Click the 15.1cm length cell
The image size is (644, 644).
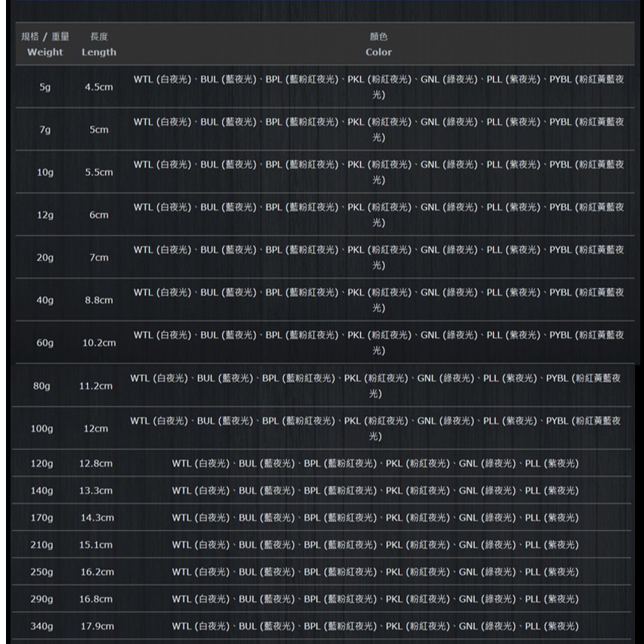[x=95, y=545]
